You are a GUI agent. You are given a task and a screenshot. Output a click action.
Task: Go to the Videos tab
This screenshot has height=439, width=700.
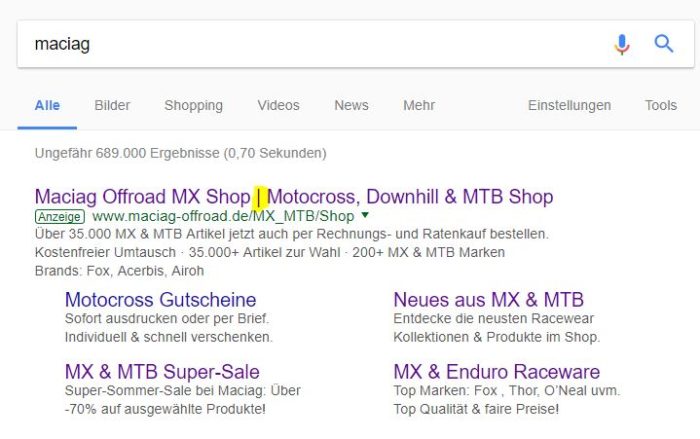278,105
